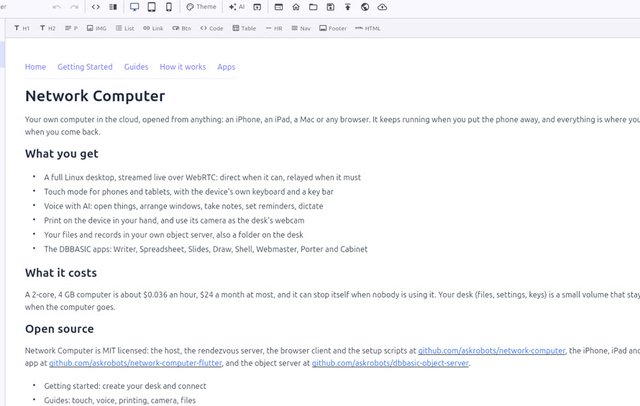
Task: Click the list item about WebRTC Linux desktop
Action: coord(202,177)
